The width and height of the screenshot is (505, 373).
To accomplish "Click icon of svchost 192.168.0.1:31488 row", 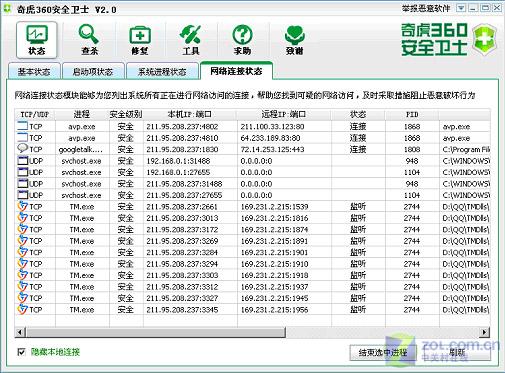I will click(x=22, y=161).
